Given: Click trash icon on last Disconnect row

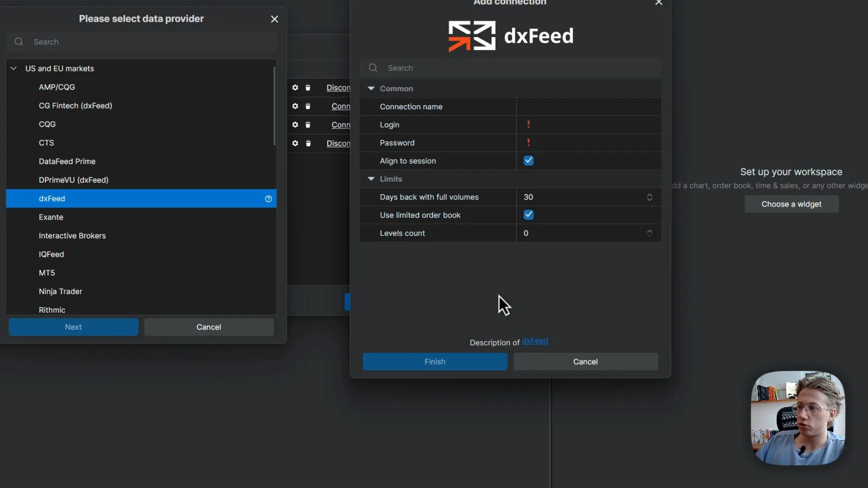Looking at the screenshot, I should pyautogui.click(x=308, y=143).
